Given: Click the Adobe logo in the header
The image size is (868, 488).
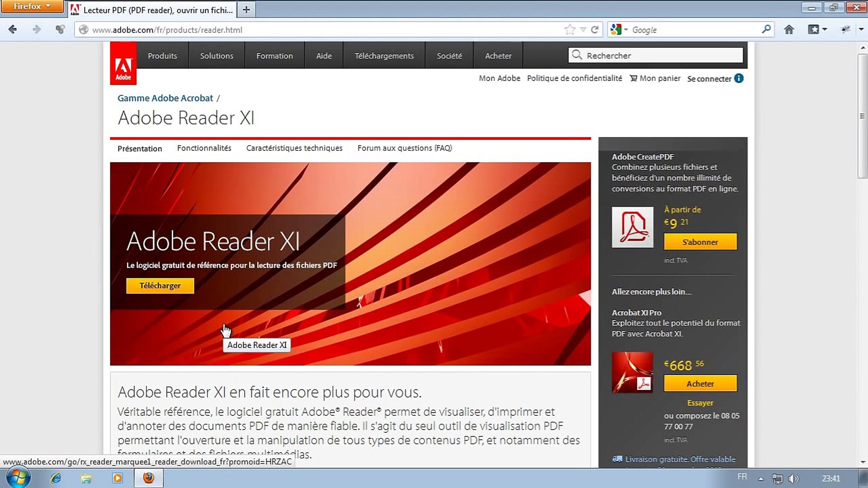Looking at the screenshot, I should coord(123,64).
